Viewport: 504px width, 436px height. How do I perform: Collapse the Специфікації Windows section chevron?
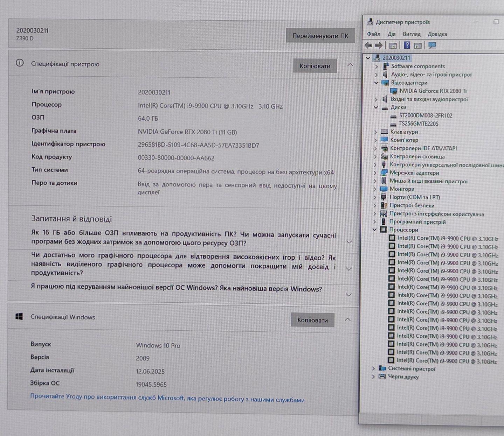[x=347, y=319]
